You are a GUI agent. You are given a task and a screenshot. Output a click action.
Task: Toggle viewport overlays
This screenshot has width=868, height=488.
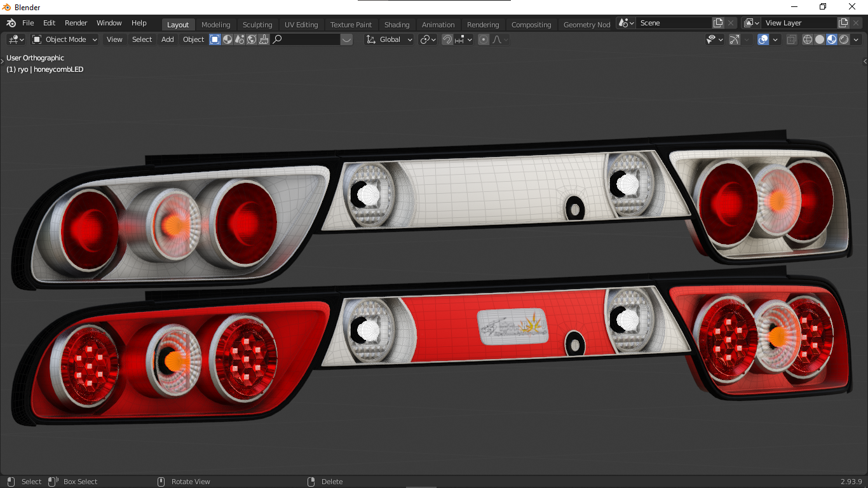[x=764, y=39]
